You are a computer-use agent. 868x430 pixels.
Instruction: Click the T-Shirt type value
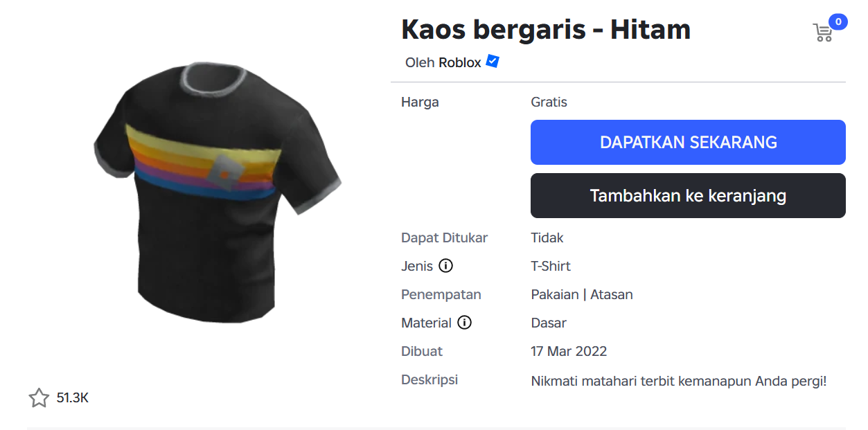click(551, 265)
